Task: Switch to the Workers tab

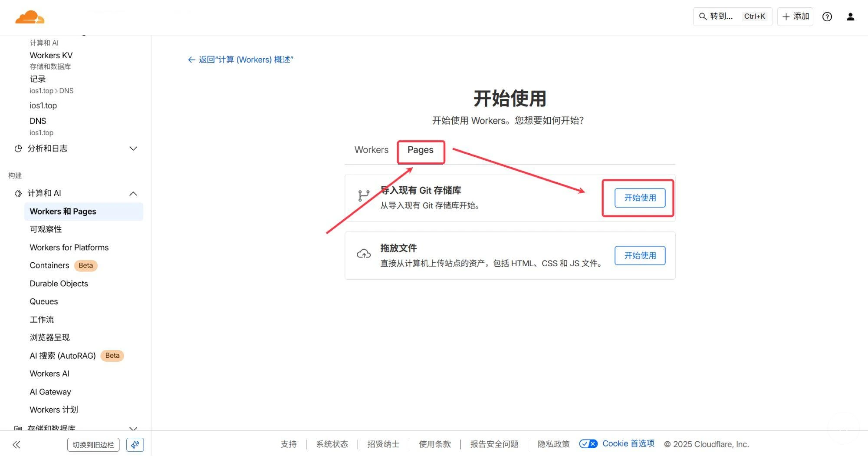Action: point(371,150)
